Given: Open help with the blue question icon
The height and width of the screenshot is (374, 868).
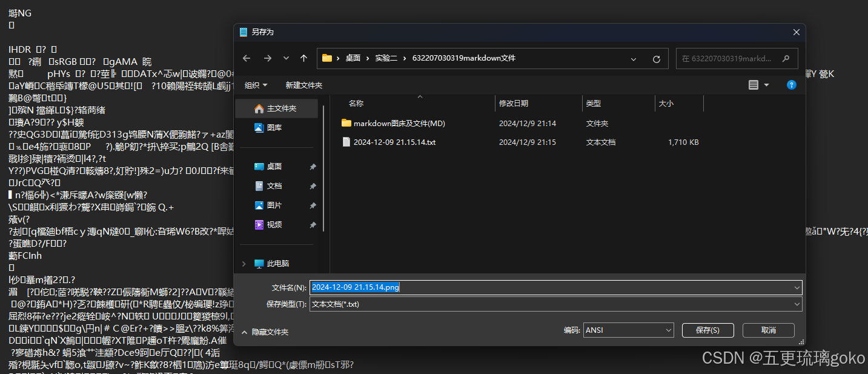Looking at the screenshot, I should coord(791,85).
